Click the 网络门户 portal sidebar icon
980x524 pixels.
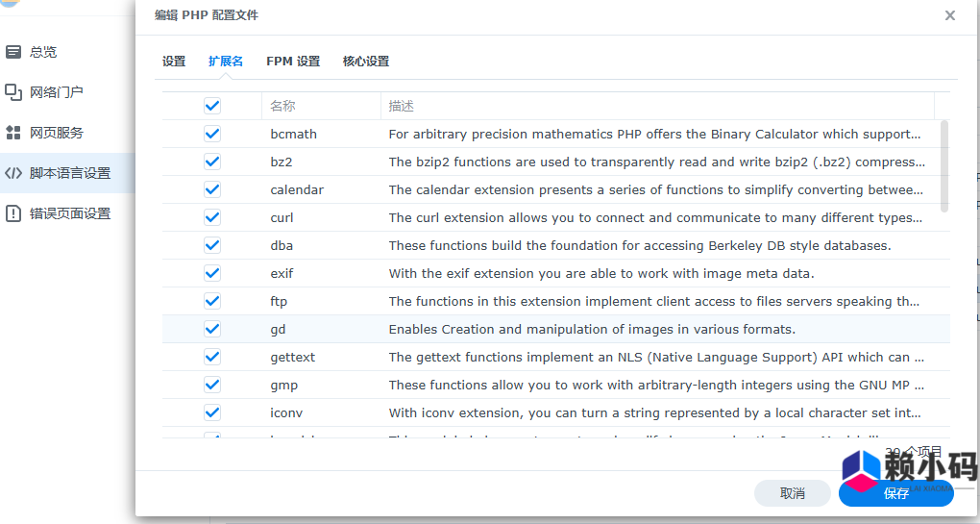(x=13, y=92)
